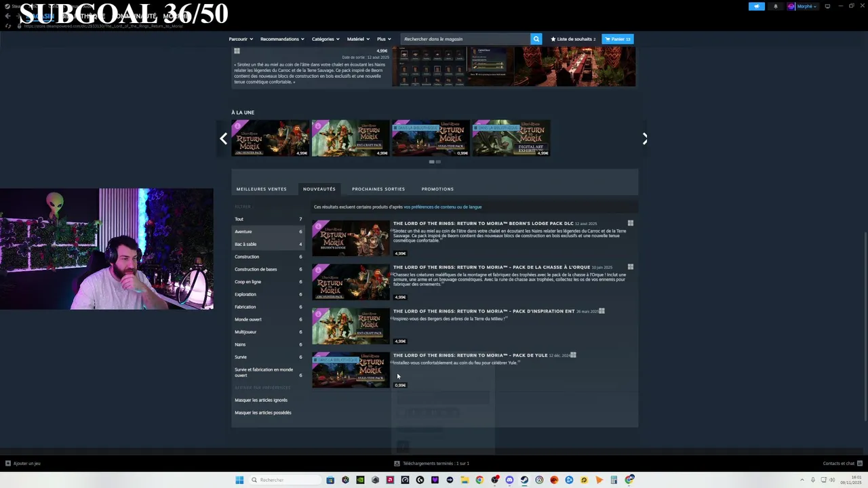868x488 pixels.
Task: Open the Windows Start menu
Action: tap(239, 480)
